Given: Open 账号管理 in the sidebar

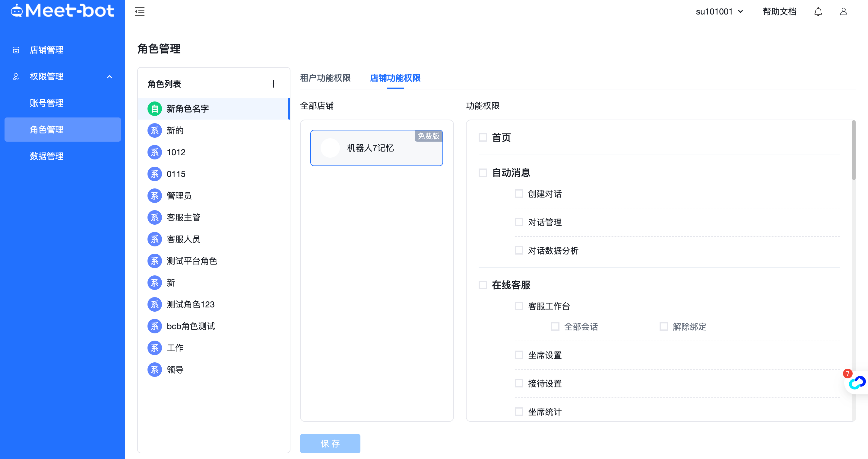Looking at the screenshot, I should click(46, 103).
